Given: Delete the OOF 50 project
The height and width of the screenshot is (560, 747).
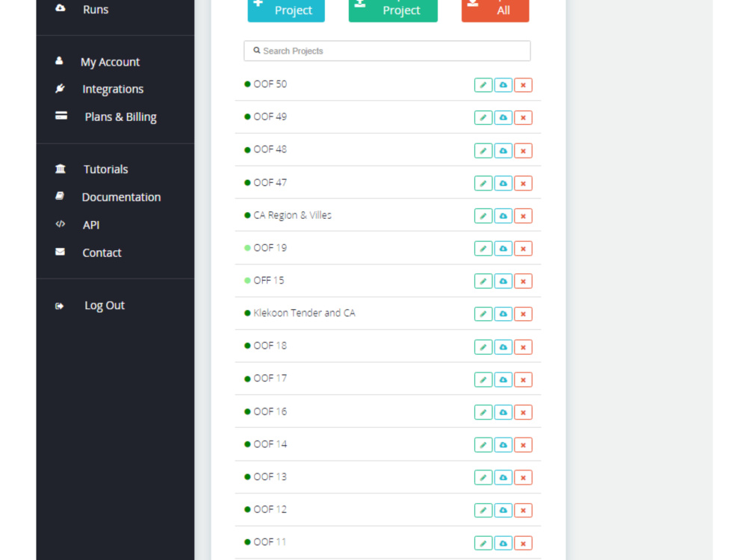Looking at the screenshot, I should 523,85.
